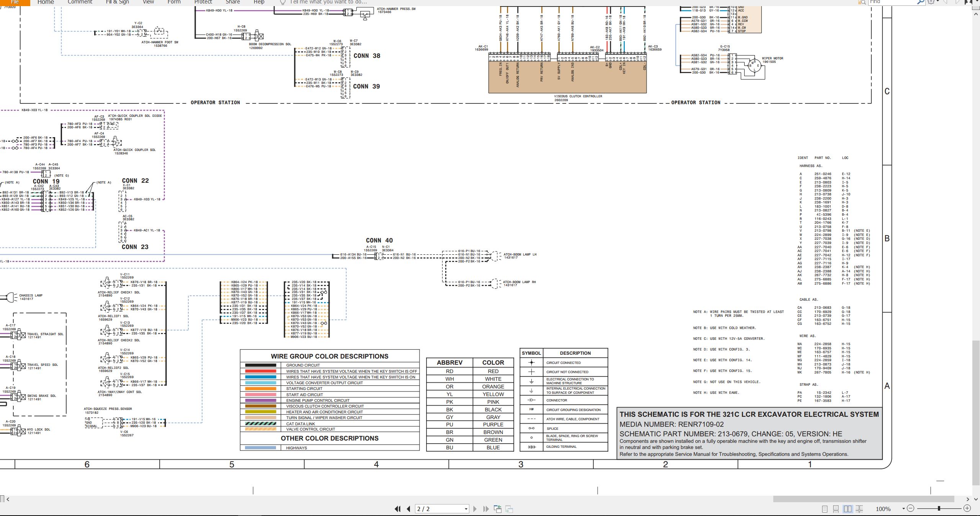Open the File menu tab
This screenshot has width=980, height=516.
pos(15,2)
